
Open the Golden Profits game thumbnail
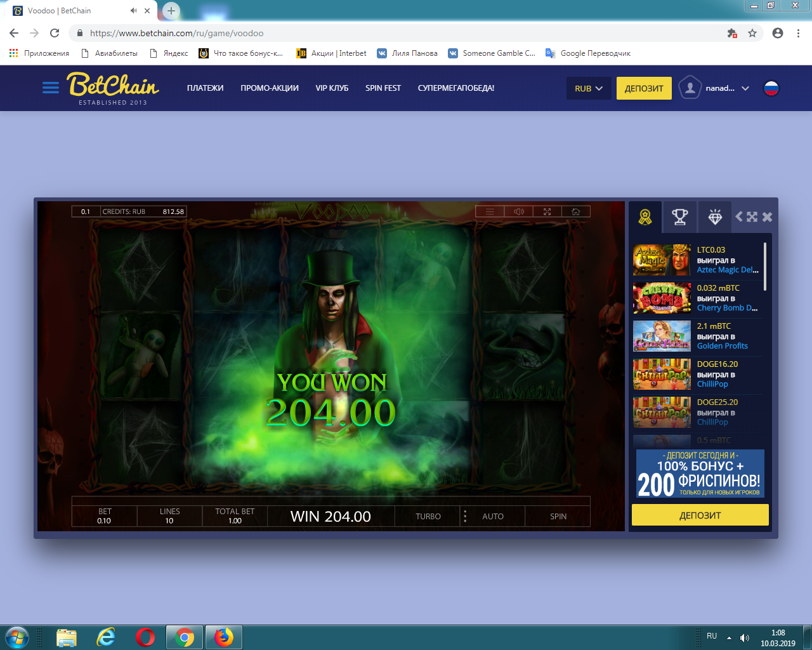point(662,336)
